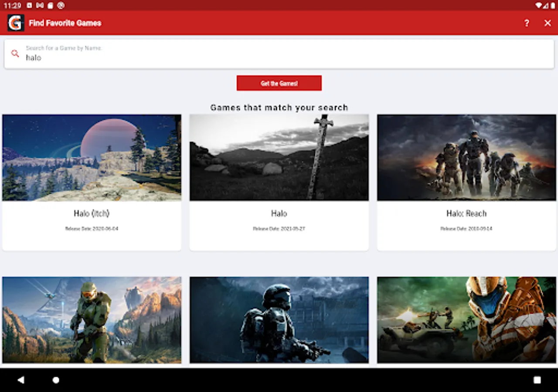558x392 pixels.
Task: Close the Find Favorite Games screen
Action: click(548, 23)
